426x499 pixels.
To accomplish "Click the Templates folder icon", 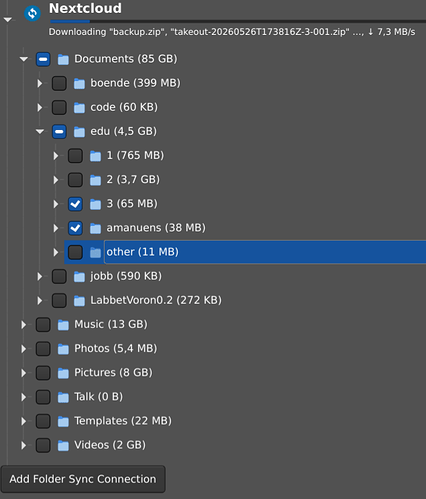I will click(x=63, y=422).
